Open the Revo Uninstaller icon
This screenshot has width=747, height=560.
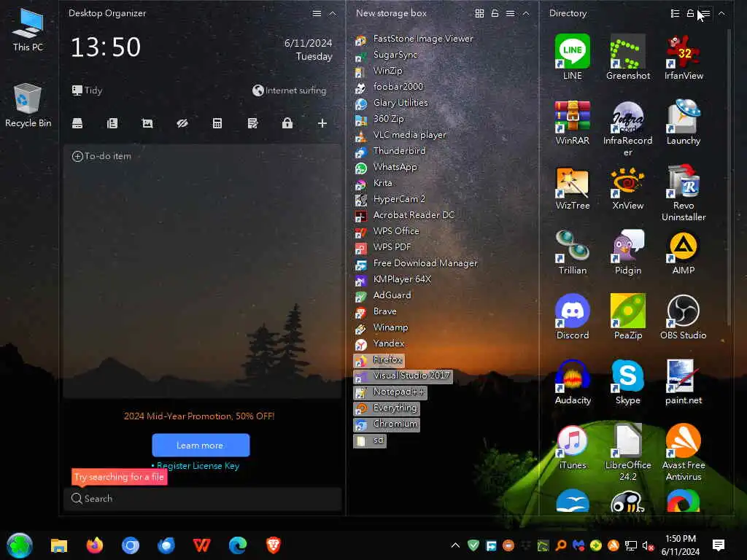point(684,192)
